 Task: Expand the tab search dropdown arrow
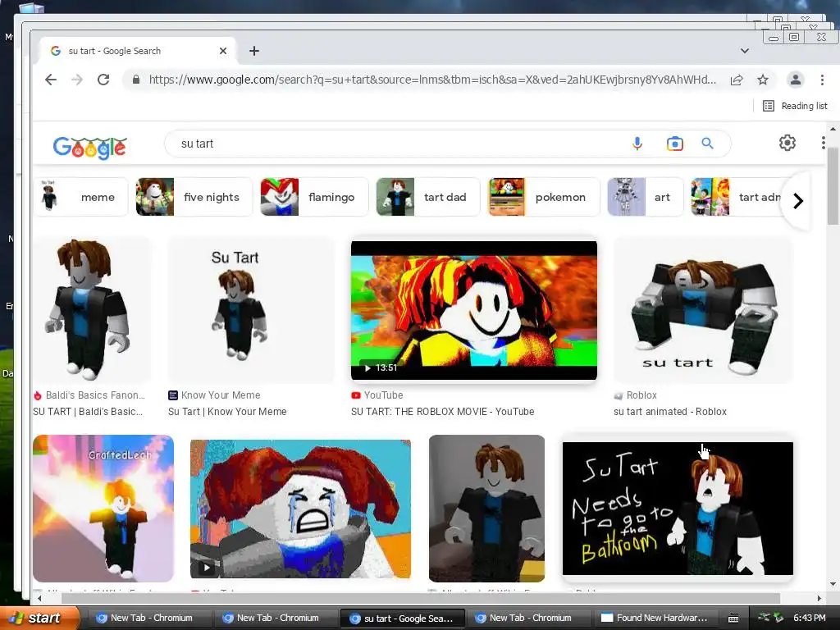[745, 51]
